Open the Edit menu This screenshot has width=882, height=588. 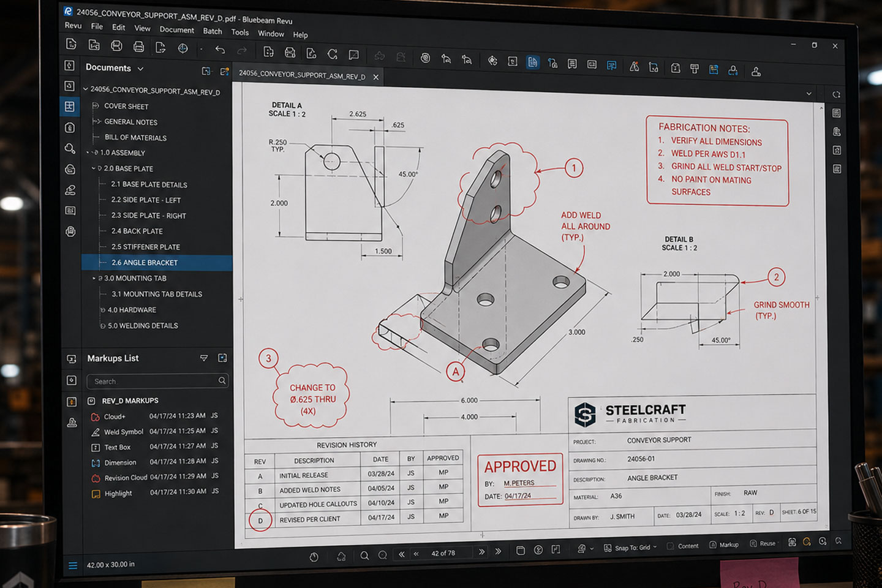[119, 28]
